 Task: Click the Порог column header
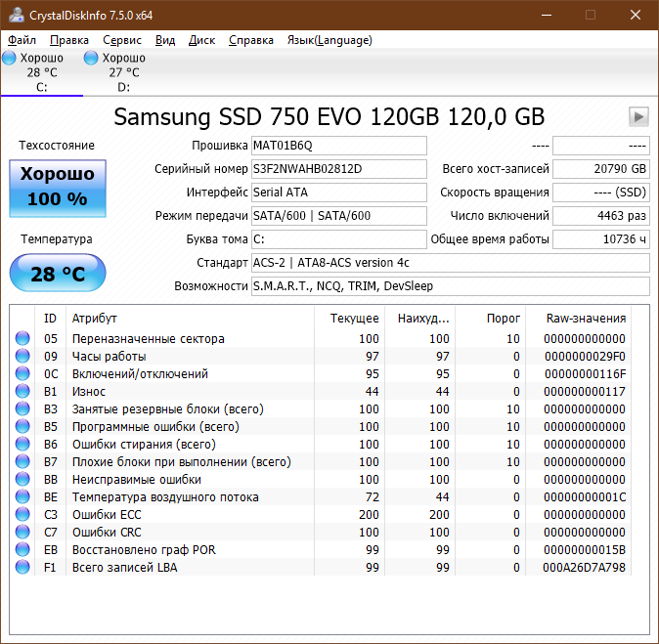tap(491, 319)
